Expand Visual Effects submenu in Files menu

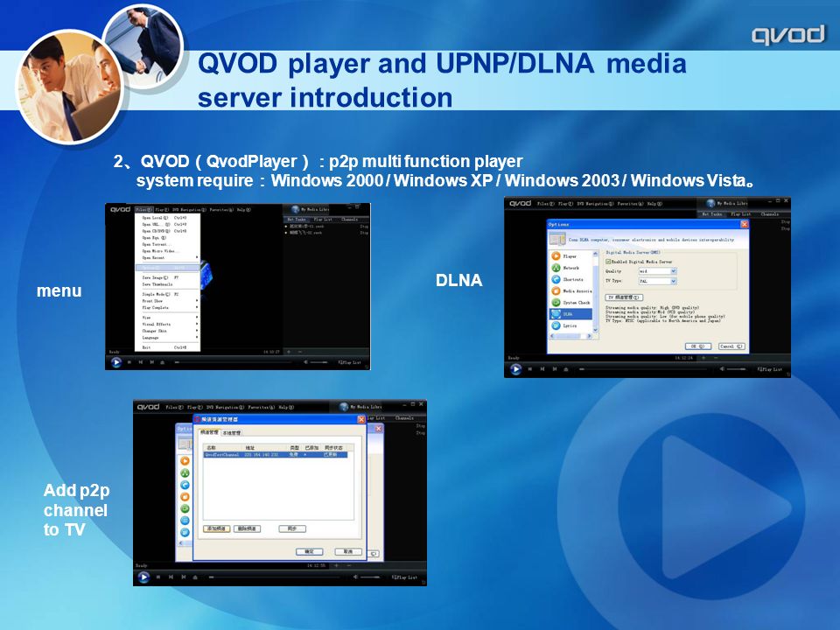(x=168, y=324)
